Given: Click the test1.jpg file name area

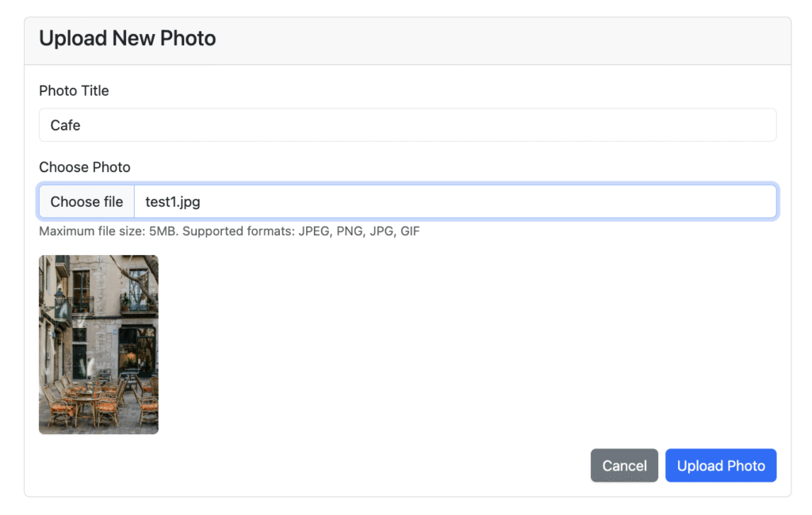Looking at the screenshot, I should [173, 202].
